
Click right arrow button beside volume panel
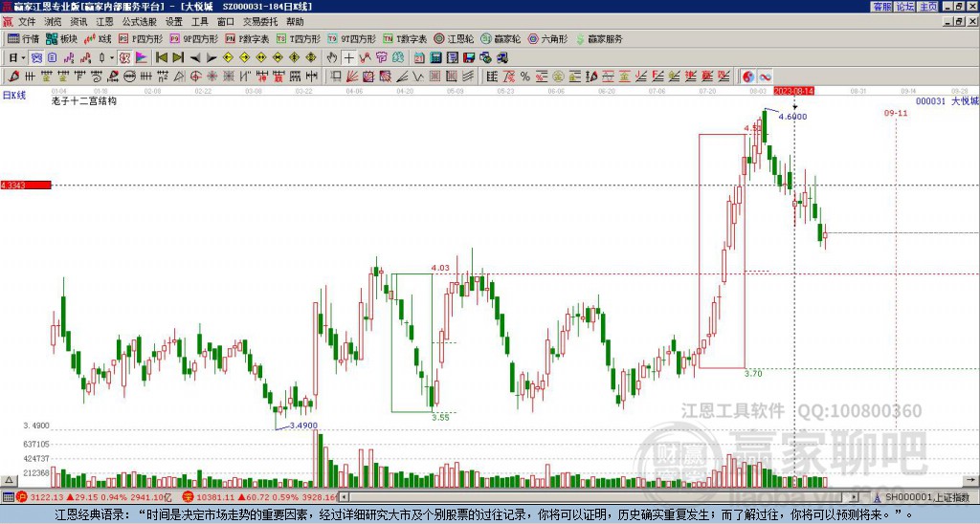pyautogui.click(x=972, y=481)
